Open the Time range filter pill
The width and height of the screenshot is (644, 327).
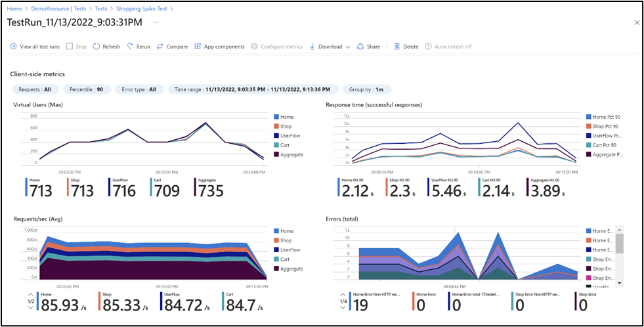pyautogui.click(x=253, y=89)
